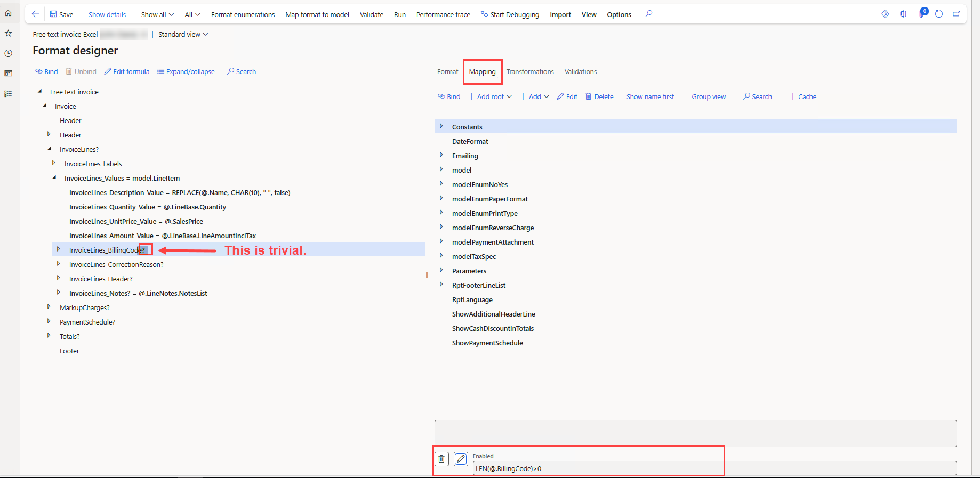Viewport: 980px width, 478px height.
Task: Expand the InvoiceLines_CorrectionReason? node
Action: pyautogui.click(x=58, y=264)
